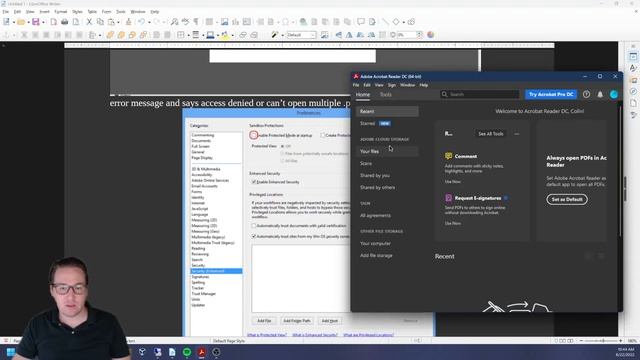Click the Acrobat help question mark icon
Screen dimensions: 640x360
(x=587, y=94)
